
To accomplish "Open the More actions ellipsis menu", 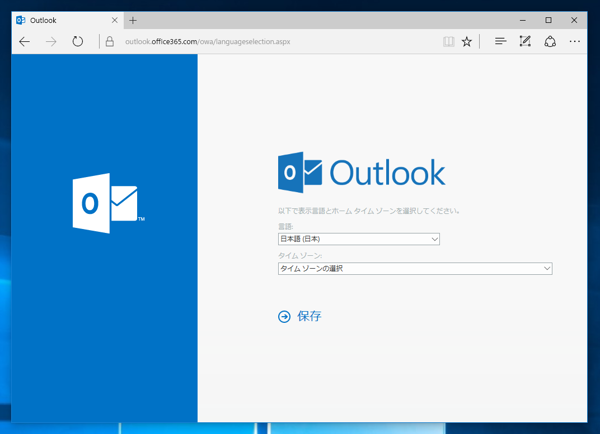I will (574, 41).
